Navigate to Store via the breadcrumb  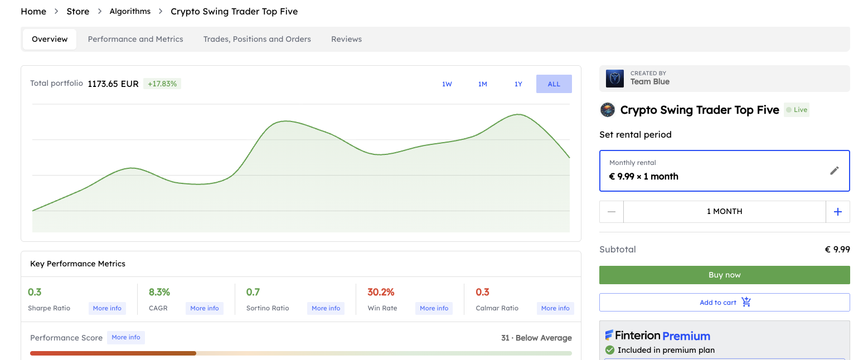(77, 11)
